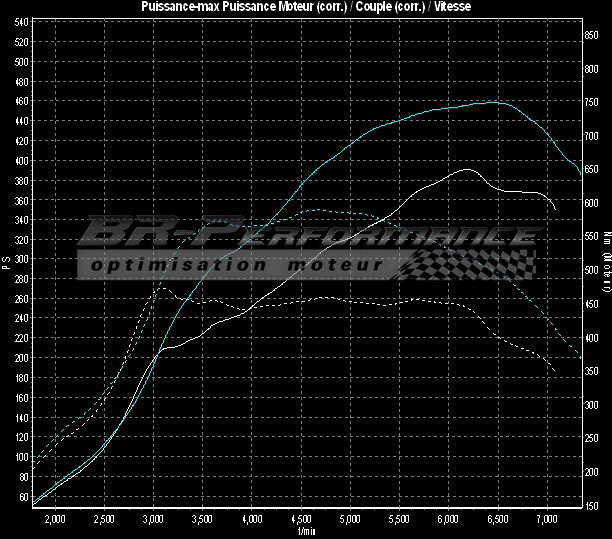Viewport: 612px width, 539px height.
Task: Select the 6,500 rpm x-axis label
Action: point(497,519)
